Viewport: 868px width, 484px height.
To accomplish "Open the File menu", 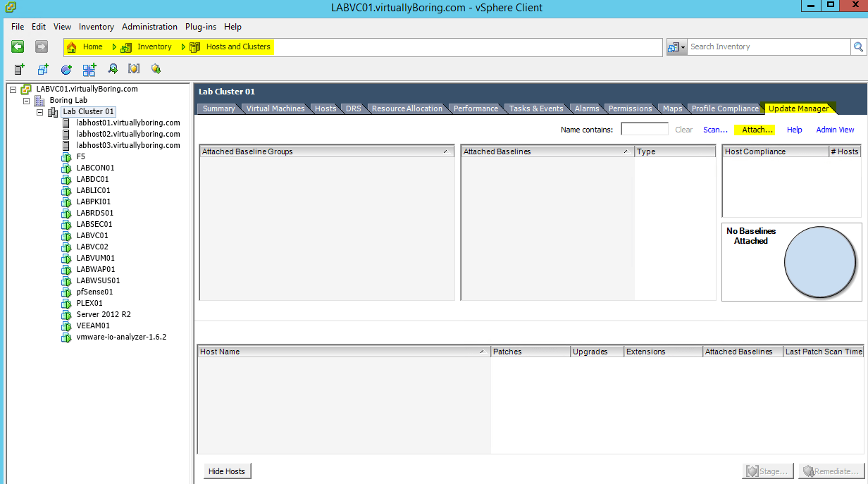I will [18, 27].
